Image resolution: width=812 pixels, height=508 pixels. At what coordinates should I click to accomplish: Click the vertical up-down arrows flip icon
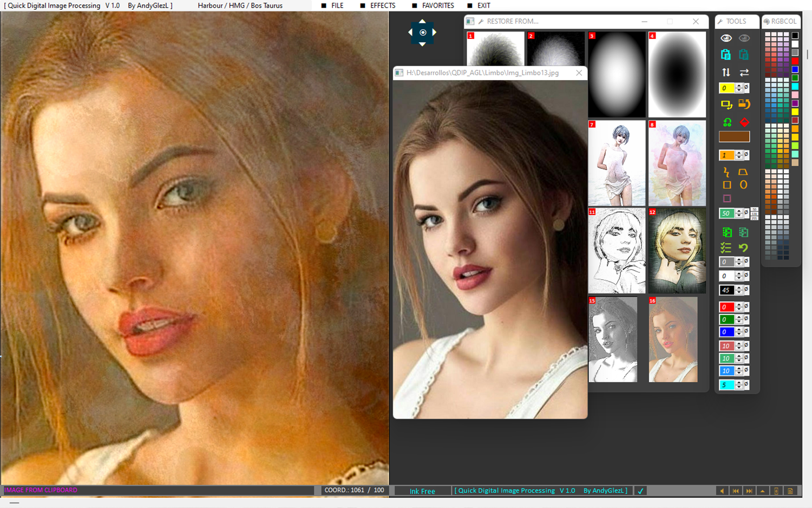pos(726,72)
